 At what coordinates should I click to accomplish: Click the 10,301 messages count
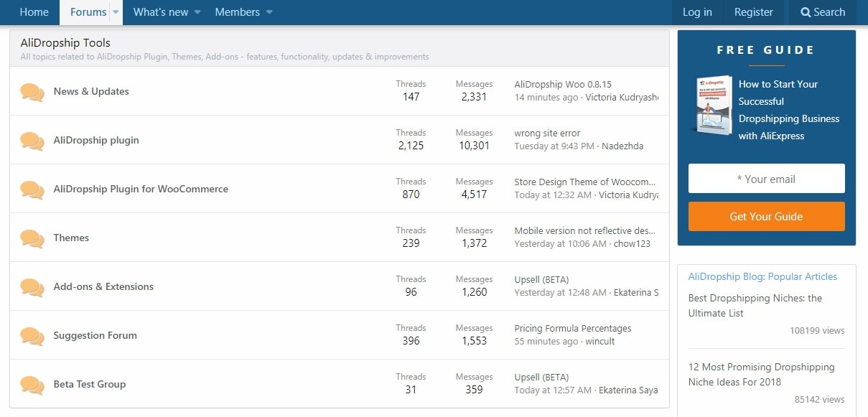[474, 146]
